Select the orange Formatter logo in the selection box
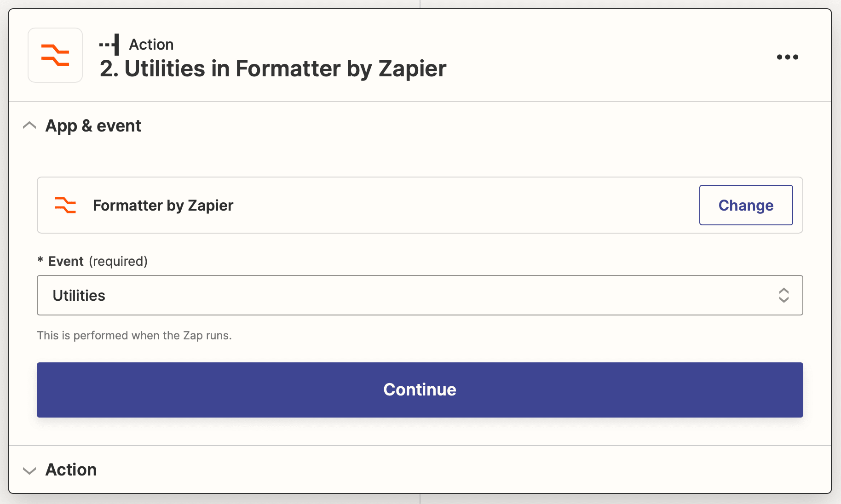The image size is (841, 504). (x=65, y=205)
